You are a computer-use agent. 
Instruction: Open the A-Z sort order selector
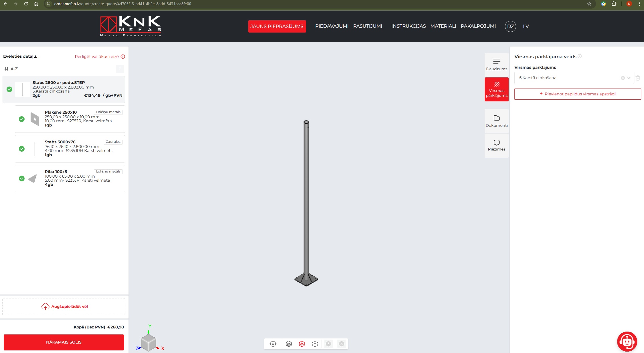(x=11, y=69)
